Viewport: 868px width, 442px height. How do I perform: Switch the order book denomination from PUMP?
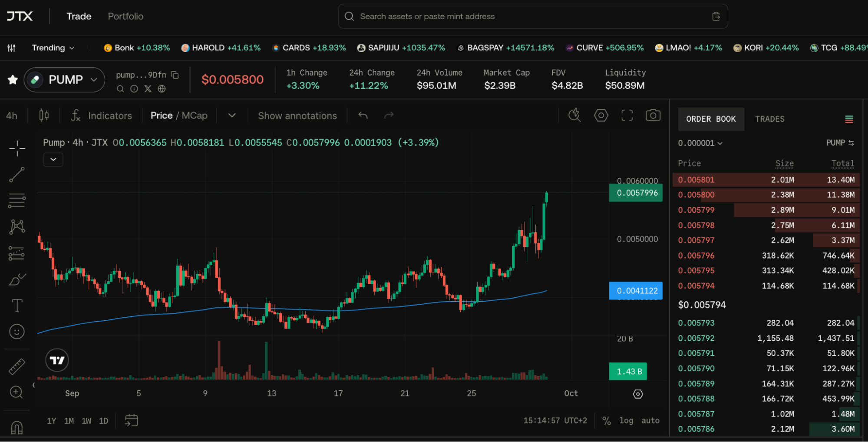pos(840,143)
